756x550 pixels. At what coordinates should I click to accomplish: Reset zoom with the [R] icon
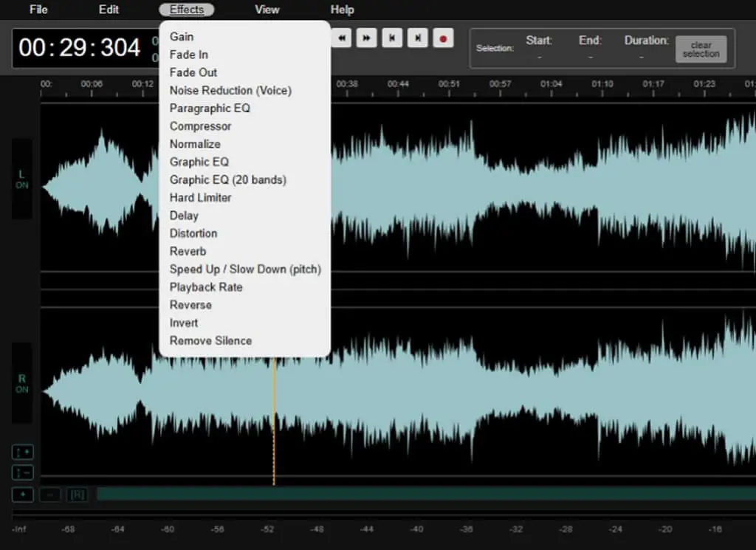tap(77, 495)
